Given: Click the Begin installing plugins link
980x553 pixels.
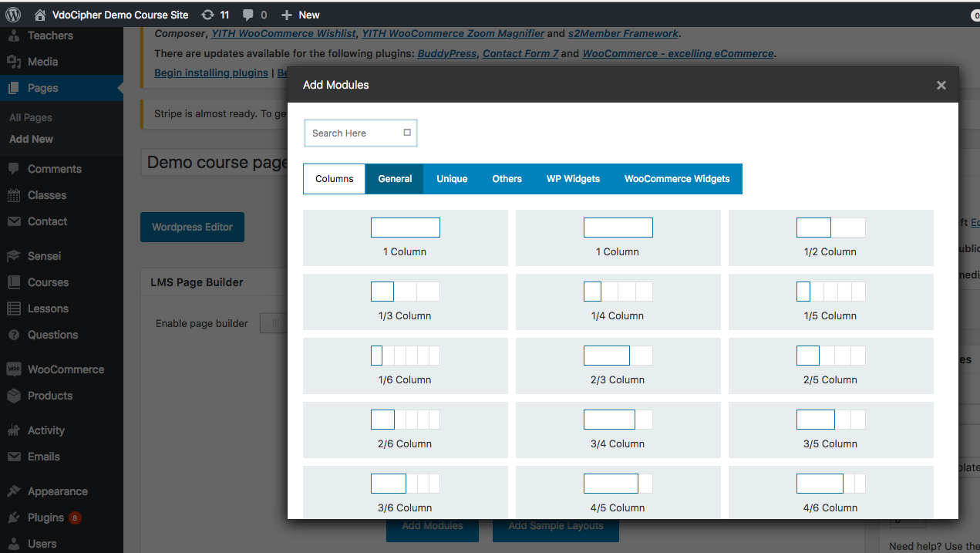Looking at the screenshot, I should click(x=210, y=72).
